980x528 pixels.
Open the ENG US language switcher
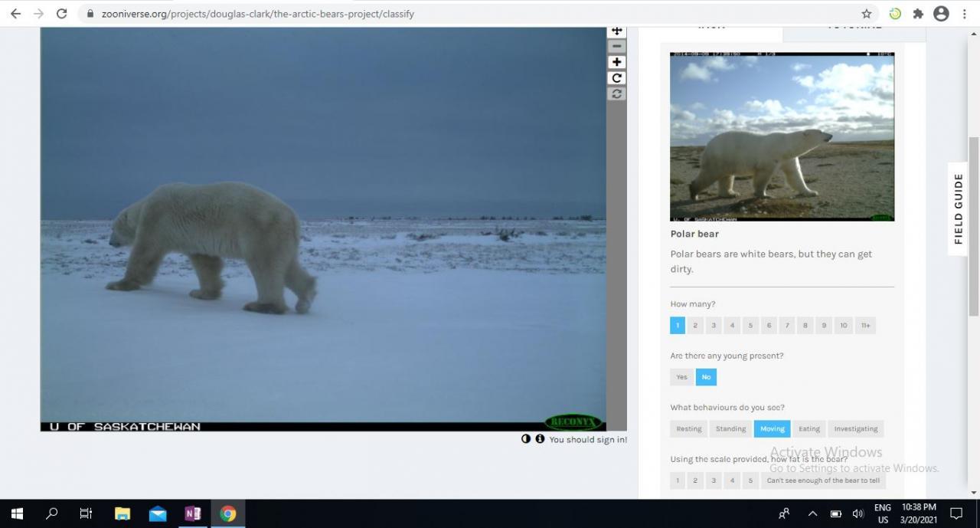[883, 513]
